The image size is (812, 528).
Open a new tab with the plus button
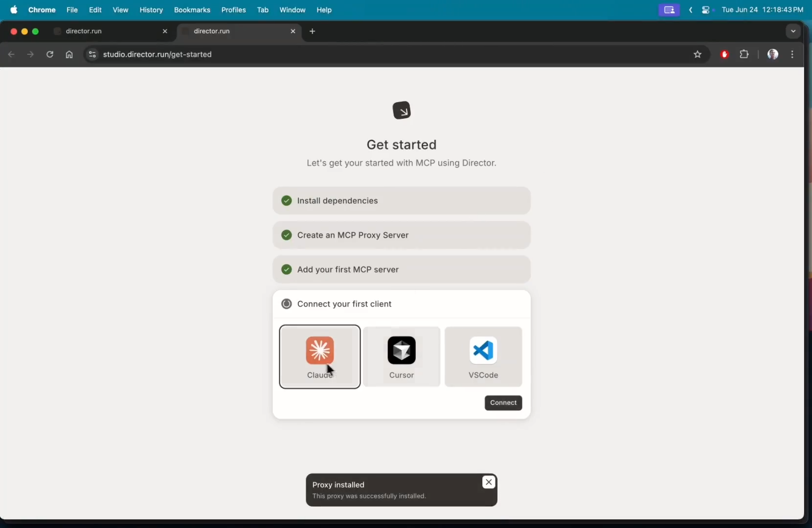[x=313, y=31]
